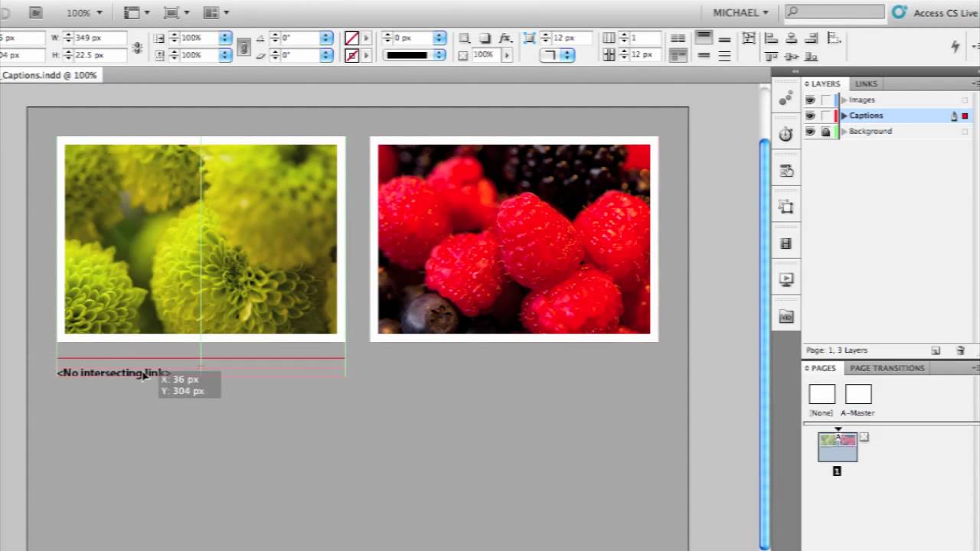This screenshot has height=551, width=980.
Task: Switch to the Pages tab
Action: point(823,368)
